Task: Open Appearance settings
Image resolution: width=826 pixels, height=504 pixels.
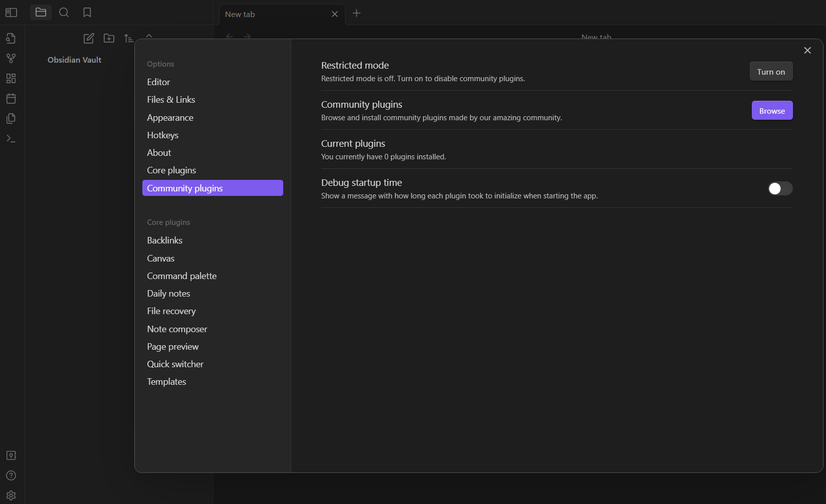Action: click(213, 118)
